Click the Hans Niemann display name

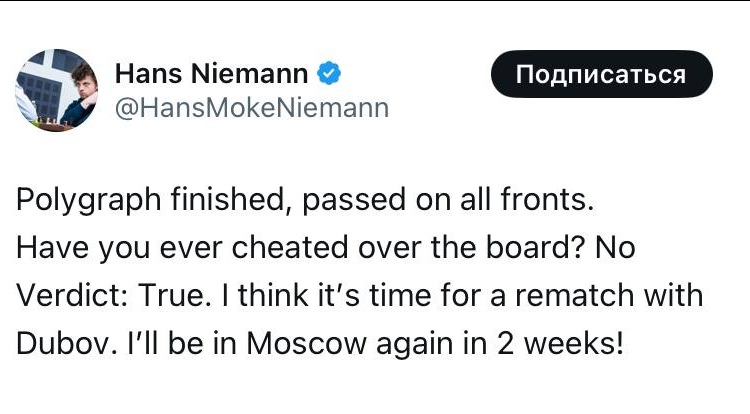[211, 74]
